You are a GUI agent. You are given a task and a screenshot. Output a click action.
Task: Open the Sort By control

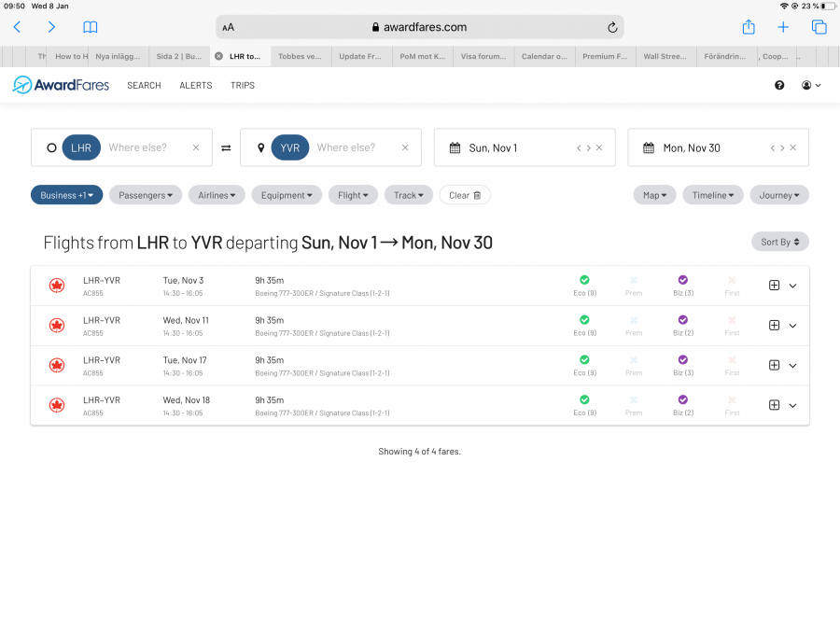[779, 242]
